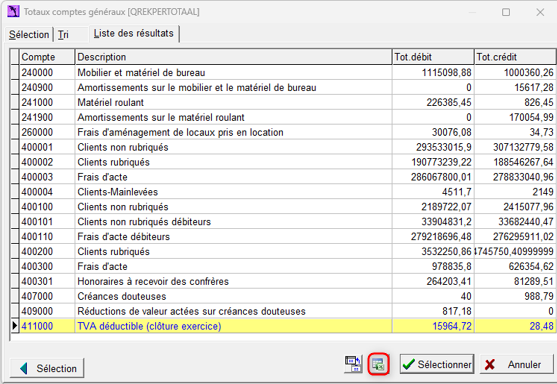This screenshot has width=557, height=384.
Task: Click the Description column header
Action: click(x=233, y=57)
